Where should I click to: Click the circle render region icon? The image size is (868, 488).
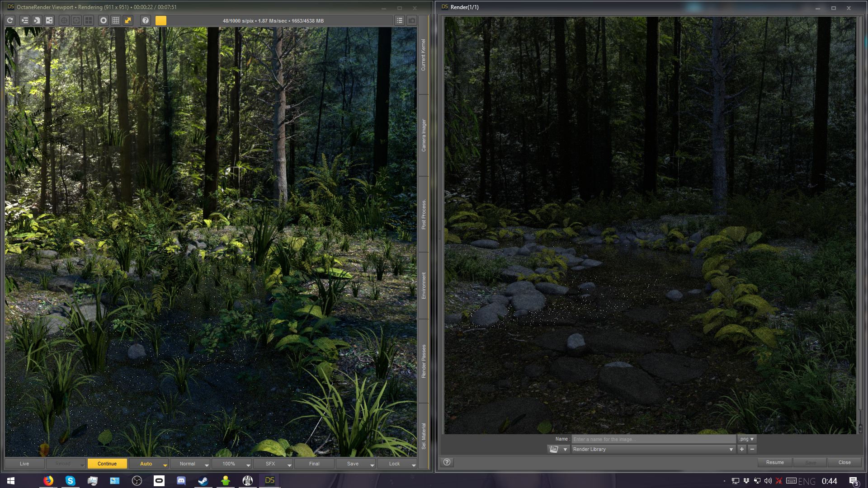coord(104,20)
